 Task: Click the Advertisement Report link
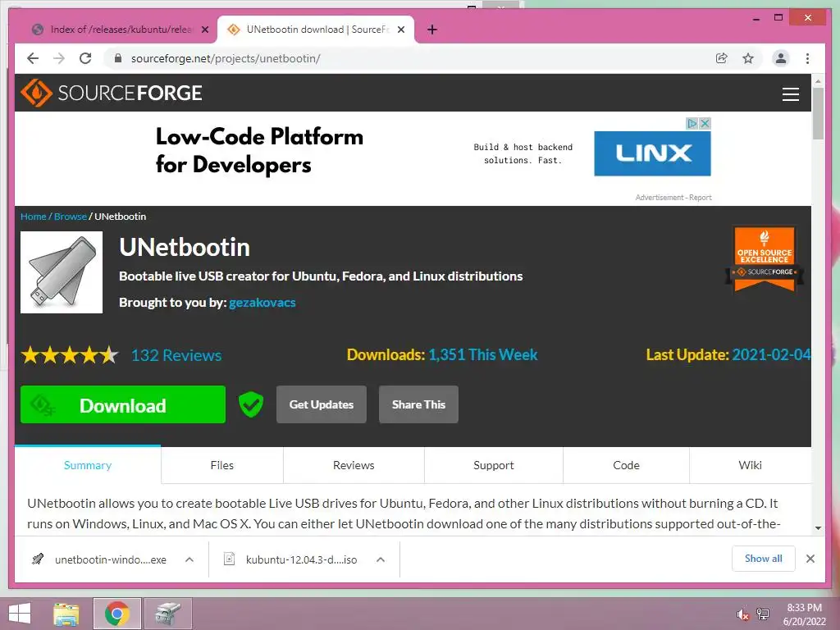click(673, 198)
